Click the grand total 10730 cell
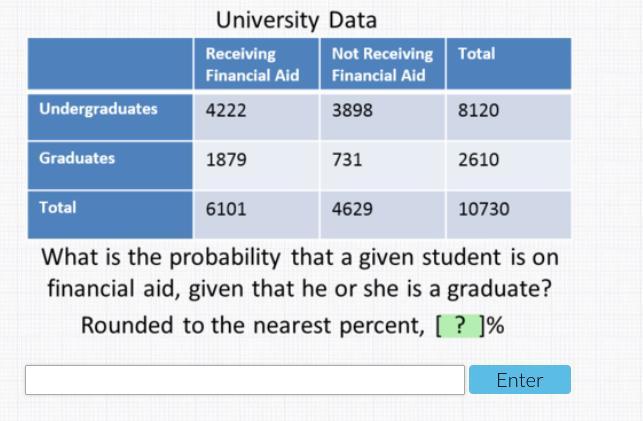This screenshot has height=421, width=643. [483, 209]
